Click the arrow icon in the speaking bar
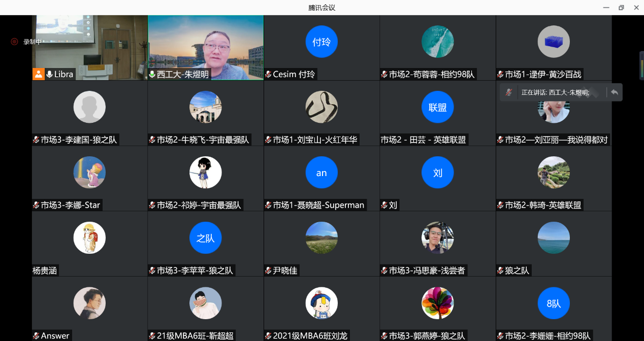Image resolution: width=644 pixels, height=341 pixels. coord(615,92)
